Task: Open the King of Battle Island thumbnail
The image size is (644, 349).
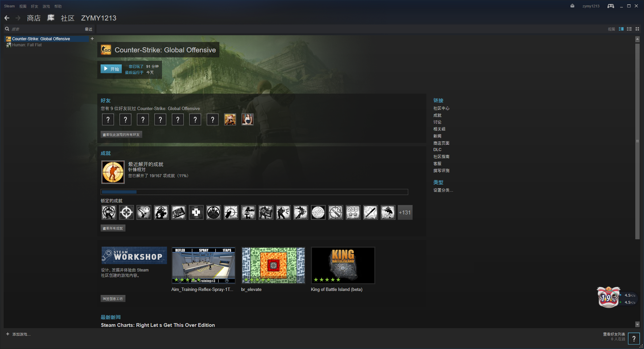Action: tap(343, 265)
